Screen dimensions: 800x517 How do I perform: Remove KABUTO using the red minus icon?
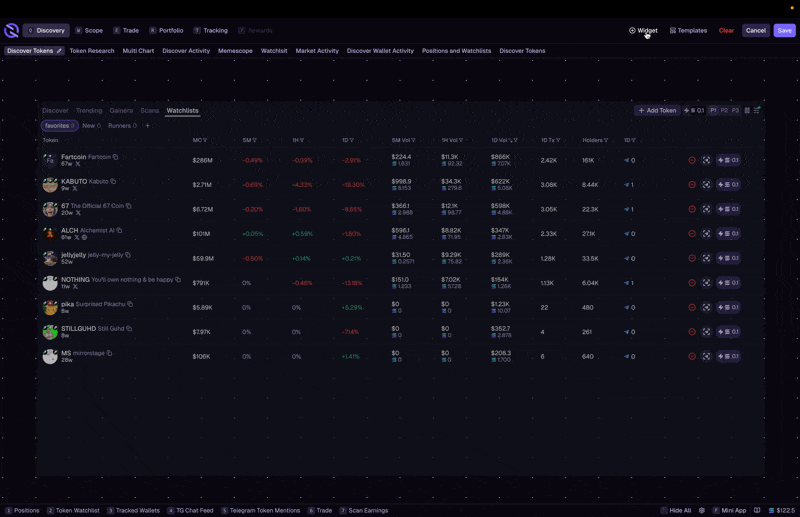(692, 185)
